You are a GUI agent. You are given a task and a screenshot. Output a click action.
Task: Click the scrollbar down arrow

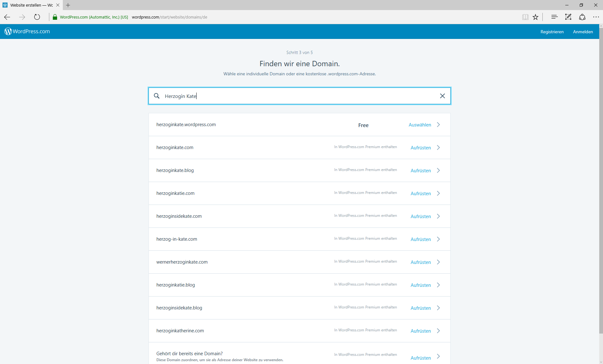(x=601, y=362)
